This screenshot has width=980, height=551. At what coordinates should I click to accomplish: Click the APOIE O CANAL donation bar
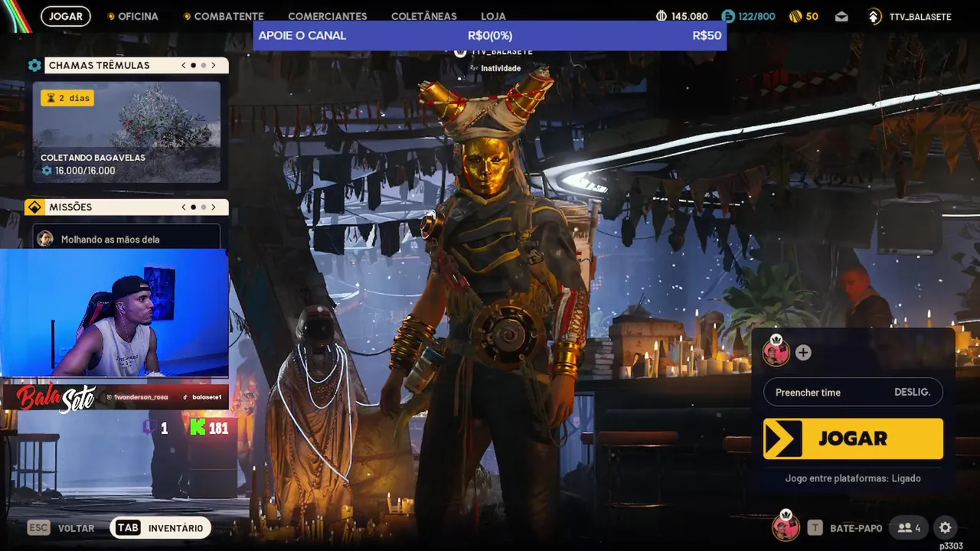click(490, 35)
